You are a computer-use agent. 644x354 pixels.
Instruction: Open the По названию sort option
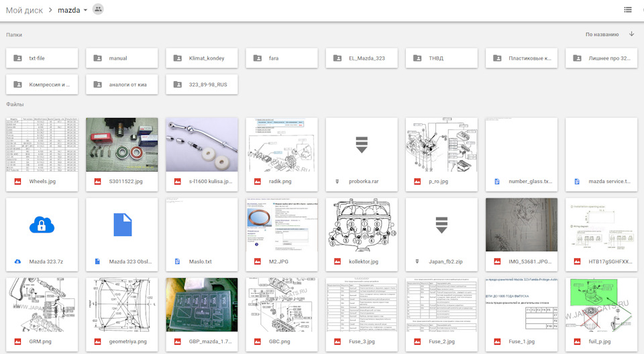[602, 34]
